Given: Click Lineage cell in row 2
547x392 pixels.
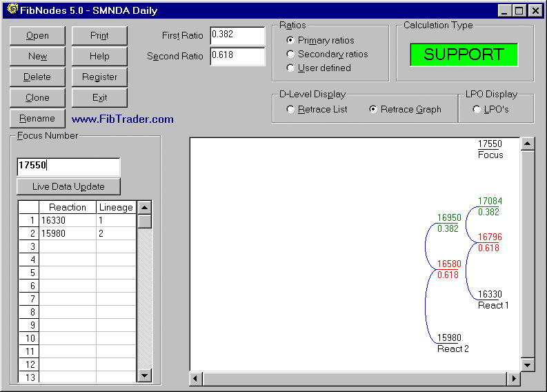Looking at the screenshot, I should [116, 233].
